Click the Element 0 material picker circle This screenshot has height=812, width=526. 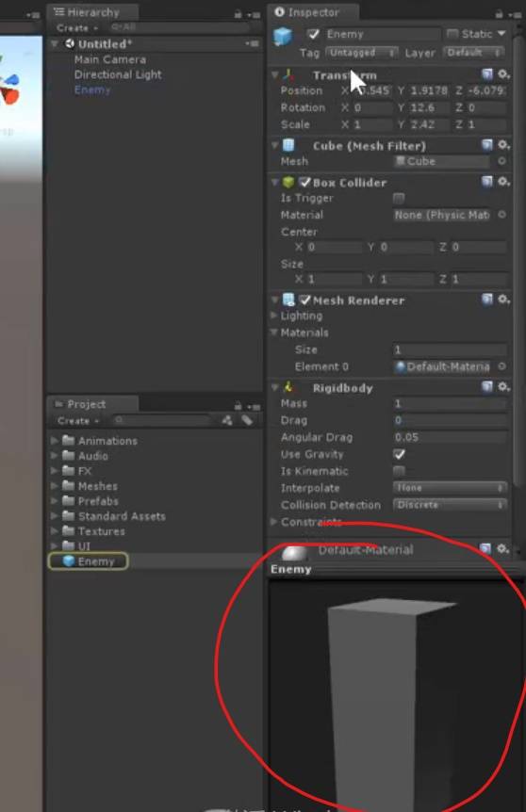click(501, 366)
